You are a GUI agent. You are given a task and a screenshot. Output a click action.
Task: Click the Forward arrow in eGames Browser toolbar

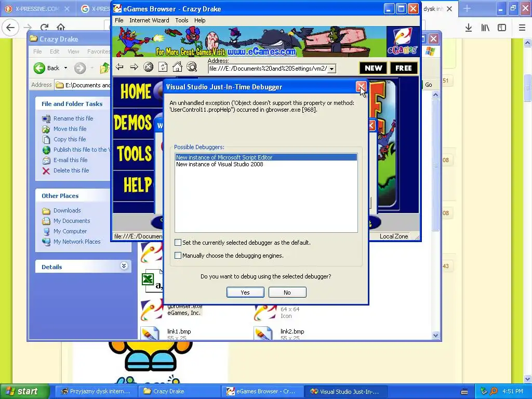pyautogui.click(x=134, y=67)
